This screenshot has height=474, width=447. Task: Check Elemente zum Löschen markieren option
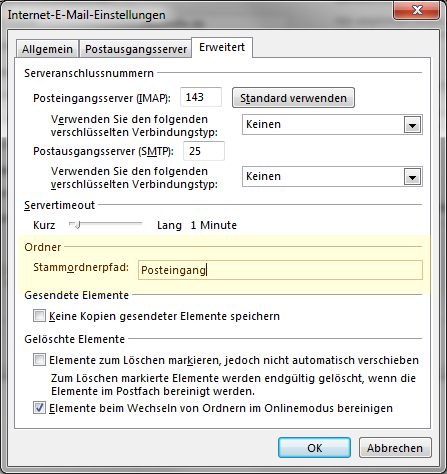[39, 360]
